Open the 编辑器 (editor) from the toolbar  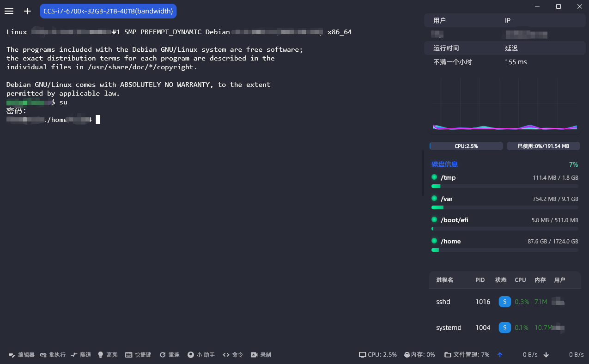pos(21,354)
